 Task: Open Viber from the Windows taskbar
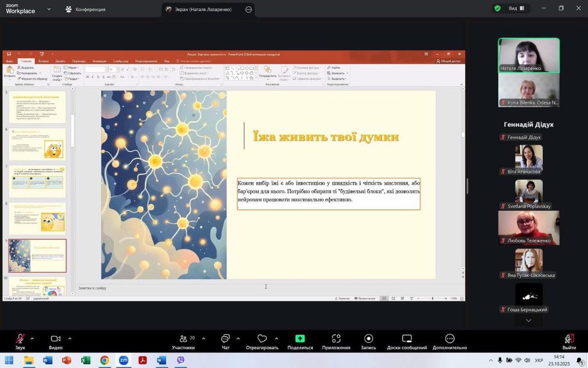click(181, 360)
